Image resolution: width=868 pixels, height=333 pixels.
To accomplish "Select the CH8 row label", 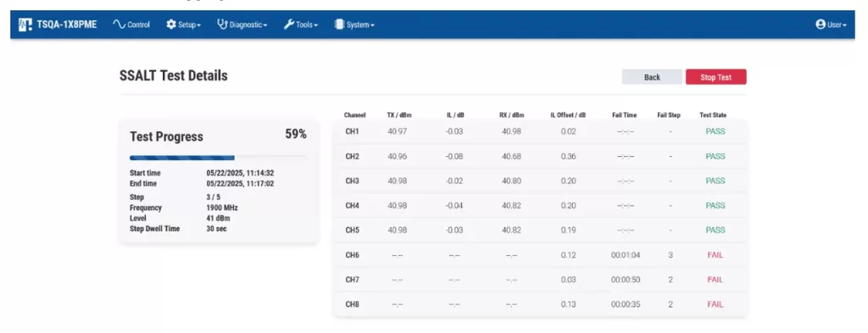I will tap(353, 304).
